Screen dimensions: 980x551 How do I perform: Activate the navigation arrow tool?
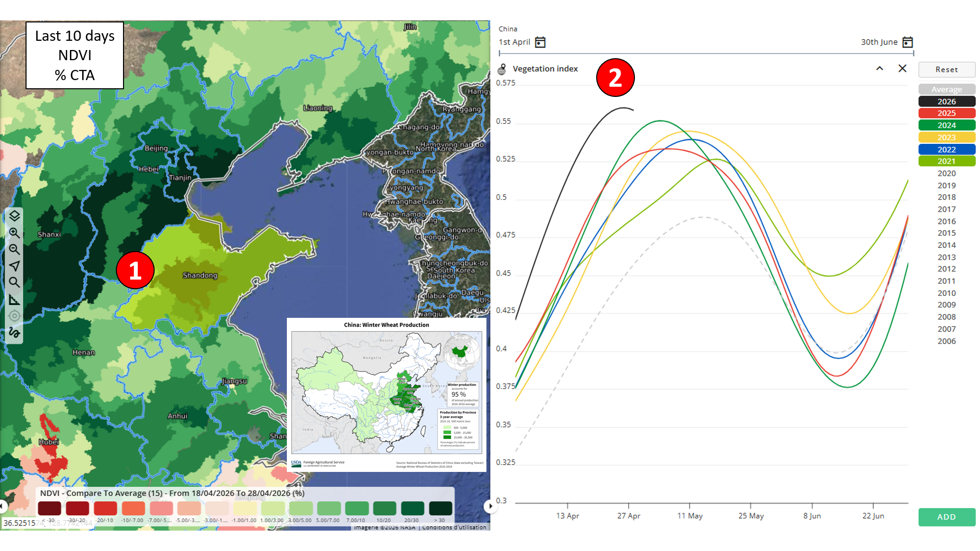14,266
